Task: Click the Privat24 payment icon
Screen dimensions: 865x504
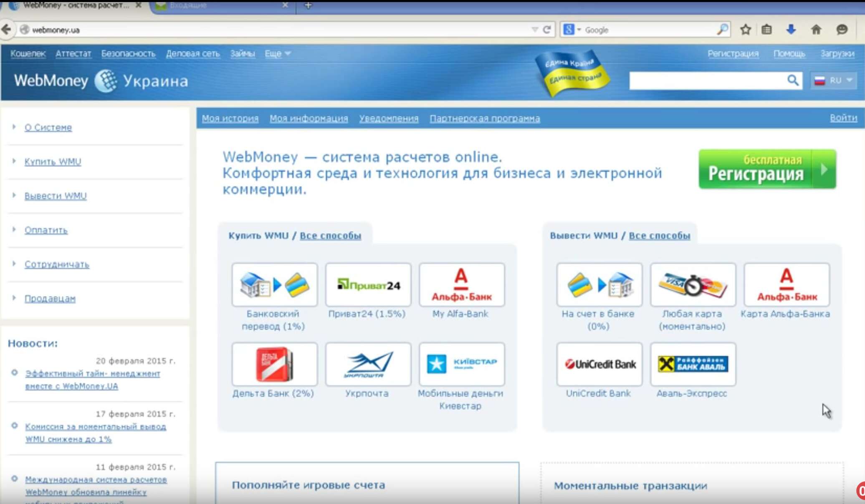Action: pos(368,285)
